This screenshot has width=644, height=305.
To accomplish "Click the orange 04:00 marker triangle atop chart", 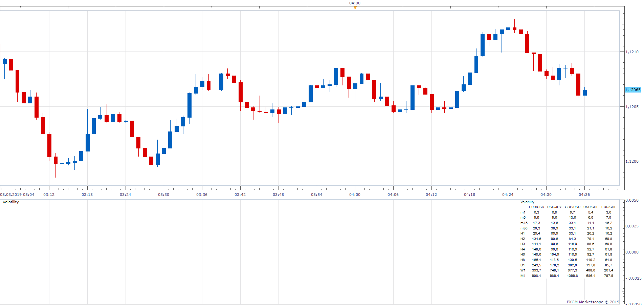I will tap(355, 8).
